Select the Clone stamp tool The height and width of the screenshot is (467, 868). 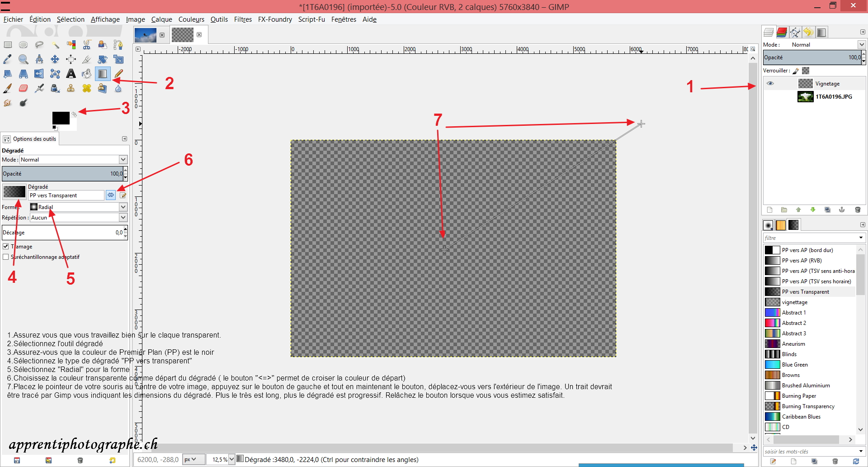[x=71, y=88]
